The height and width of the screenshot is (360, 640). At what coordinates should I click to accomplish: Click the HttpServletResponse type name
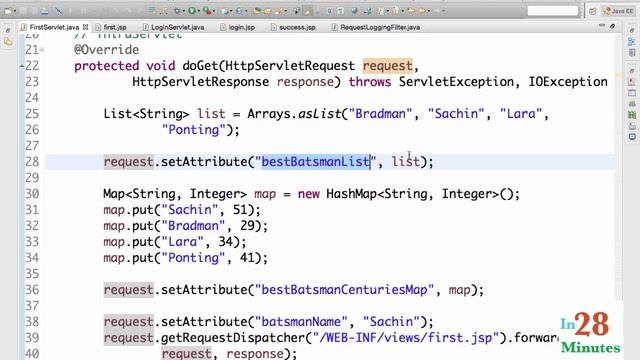coord(200,82)
